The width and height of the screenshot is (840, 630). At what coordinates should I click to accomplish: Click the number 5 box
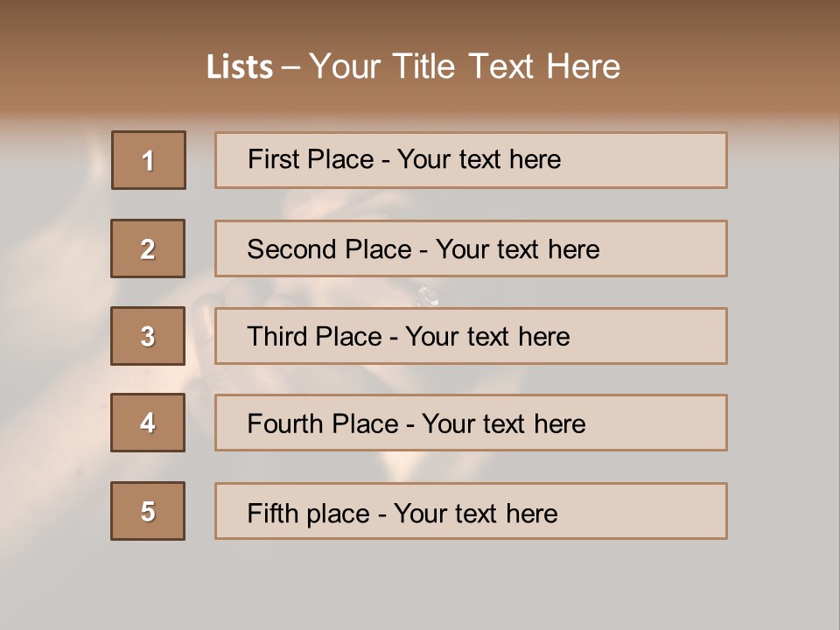[x=148, y=511]
